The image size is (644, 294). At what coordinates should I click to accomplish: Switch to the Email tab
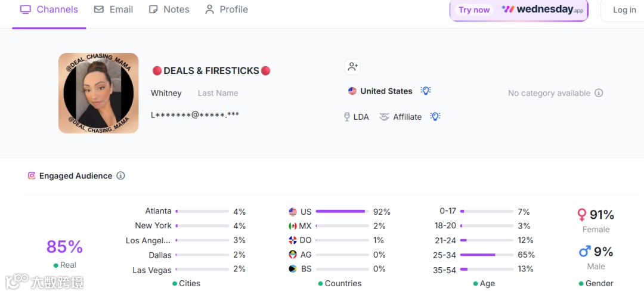point(113,10)
